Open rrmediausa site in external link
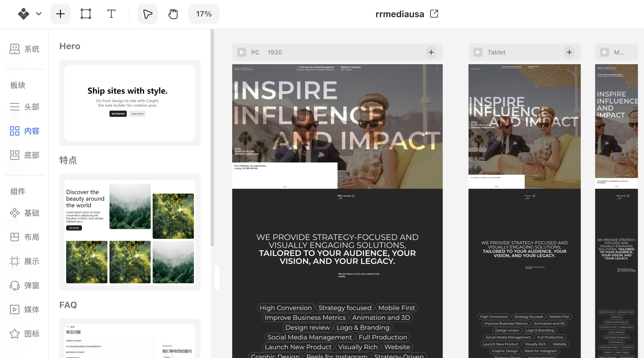Viewport: 644px width, 358px height. point(434,14)
